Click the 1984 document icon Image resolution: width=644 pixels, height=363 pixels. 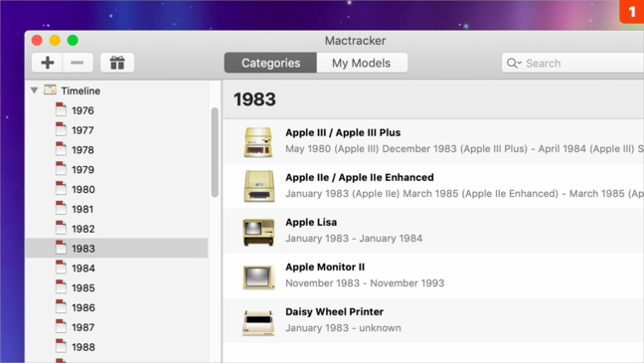61,268
